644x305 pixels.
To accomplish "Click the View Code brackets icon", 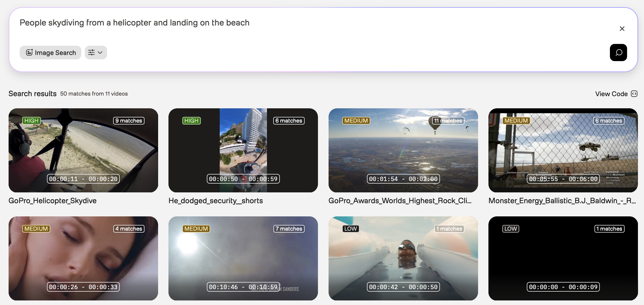I will click(634, 94).
